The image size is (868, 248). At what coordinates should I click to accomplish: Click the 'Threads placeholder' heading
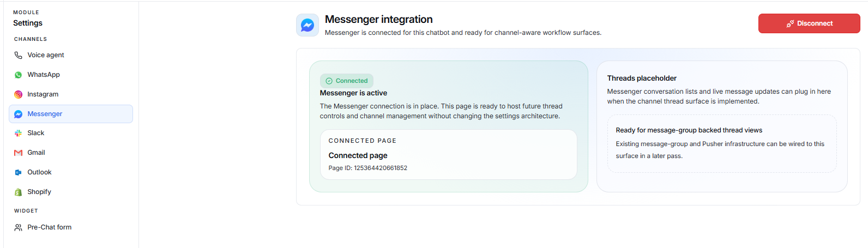pos(642,78)
